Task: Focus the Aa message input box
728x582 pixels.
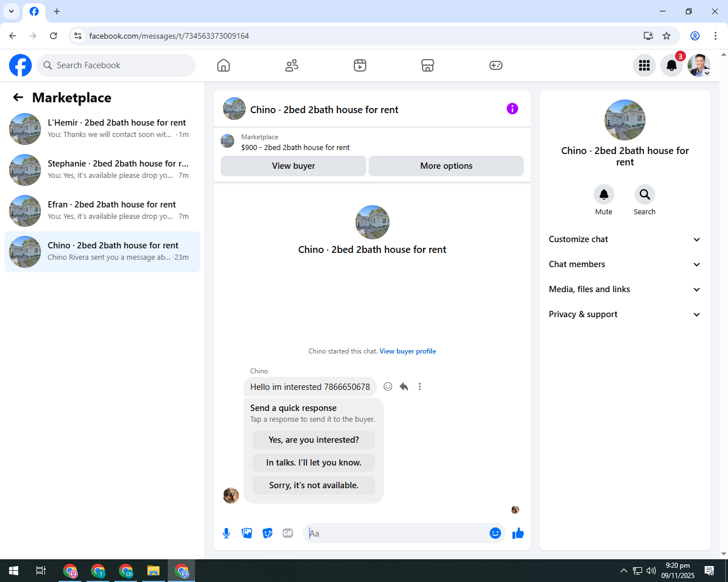Action: 396,533
